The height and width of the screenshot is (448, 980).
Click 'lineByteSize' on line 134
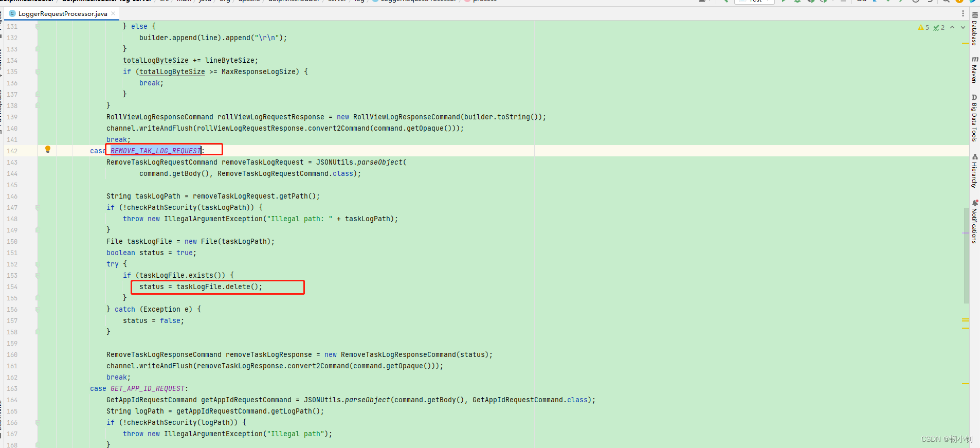(229, 60)
